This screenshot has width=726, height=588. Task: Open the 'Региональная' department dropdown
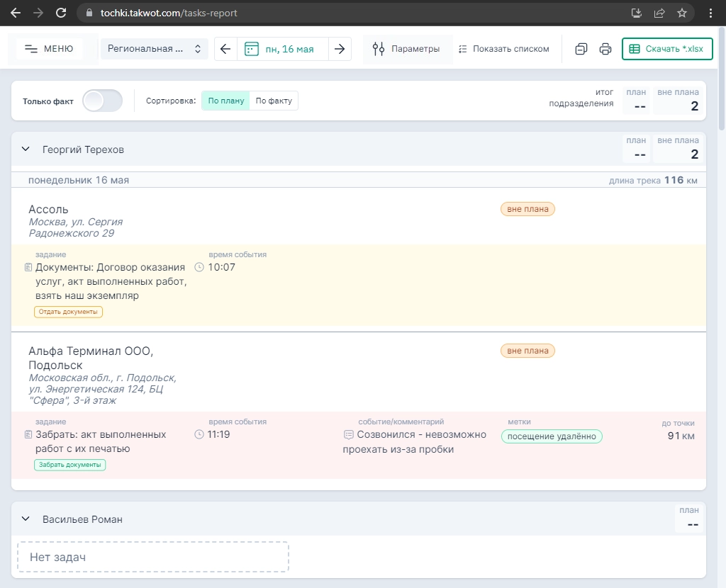155,49
